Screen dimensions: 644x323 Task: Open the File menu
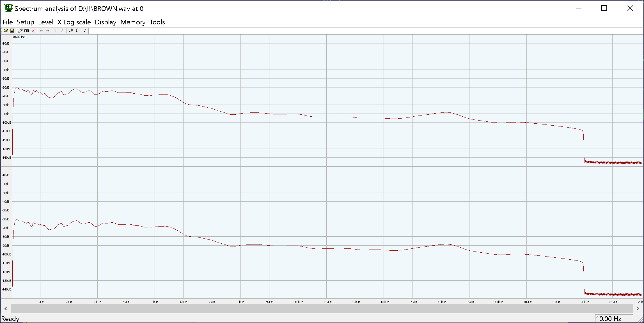click(8, 22)
